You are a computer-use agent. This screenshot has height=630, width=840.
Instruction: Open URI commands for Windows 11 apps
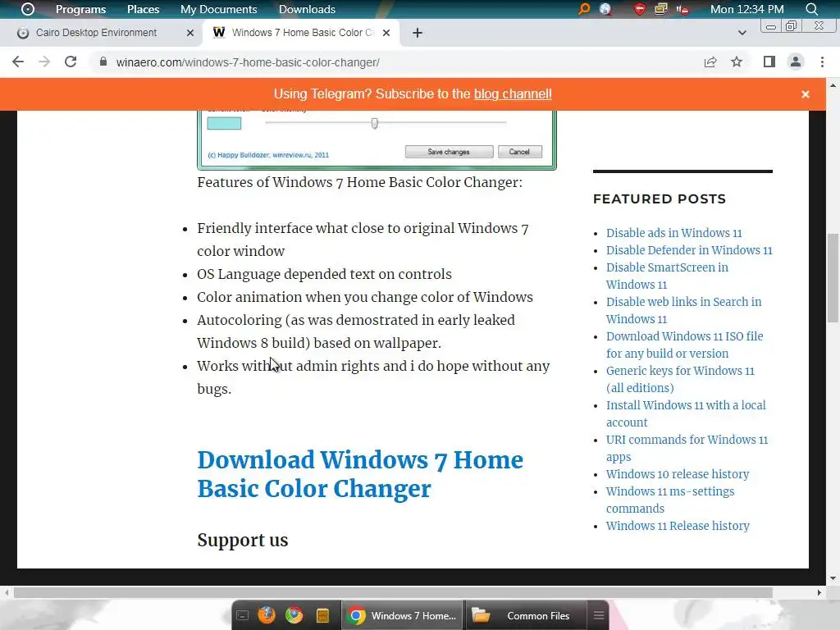[687, 448]
